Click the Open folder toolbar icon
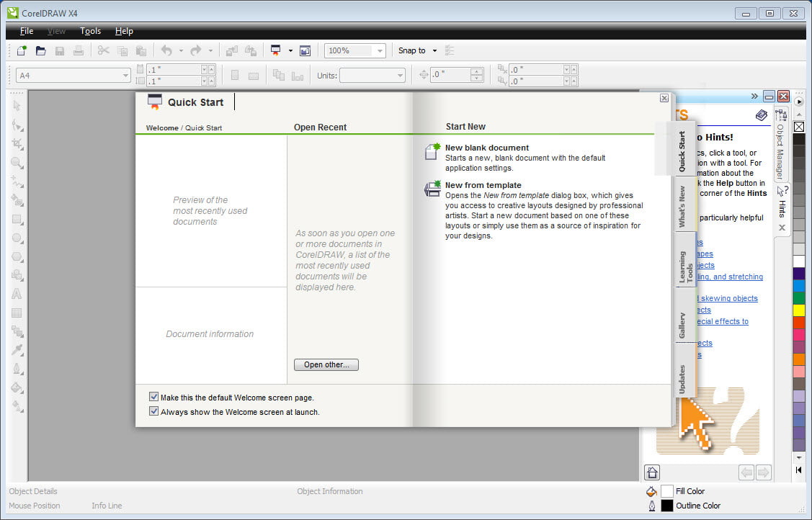 point(41,50)
